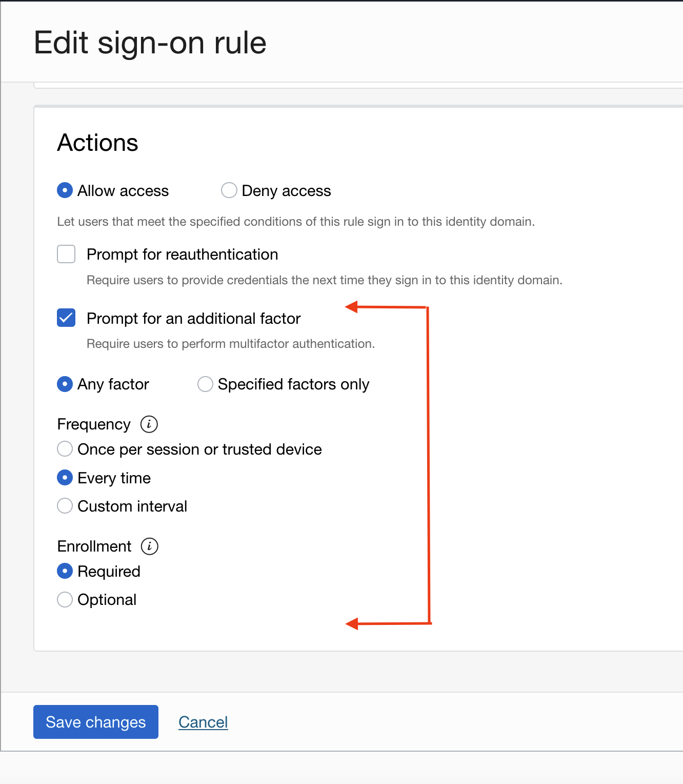Click the Actions section heading

pyautogui.click(x=97, y=143)
